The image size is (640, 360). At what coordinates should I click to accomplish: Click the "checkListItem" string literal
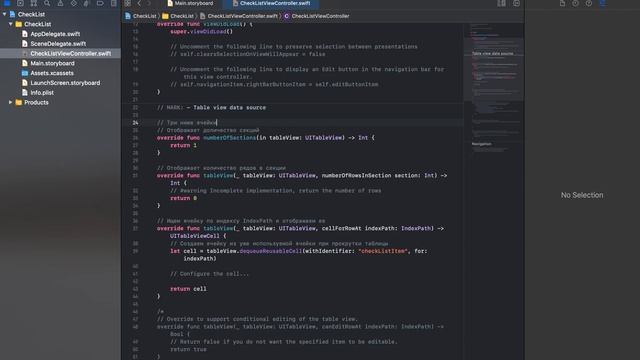click(x=383, y=251)
